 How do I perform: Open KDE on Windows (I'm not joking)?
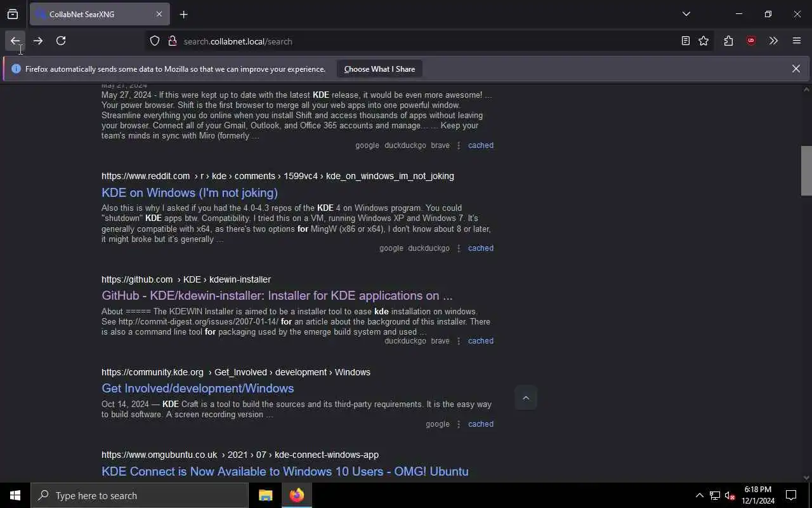click(190, 192)
